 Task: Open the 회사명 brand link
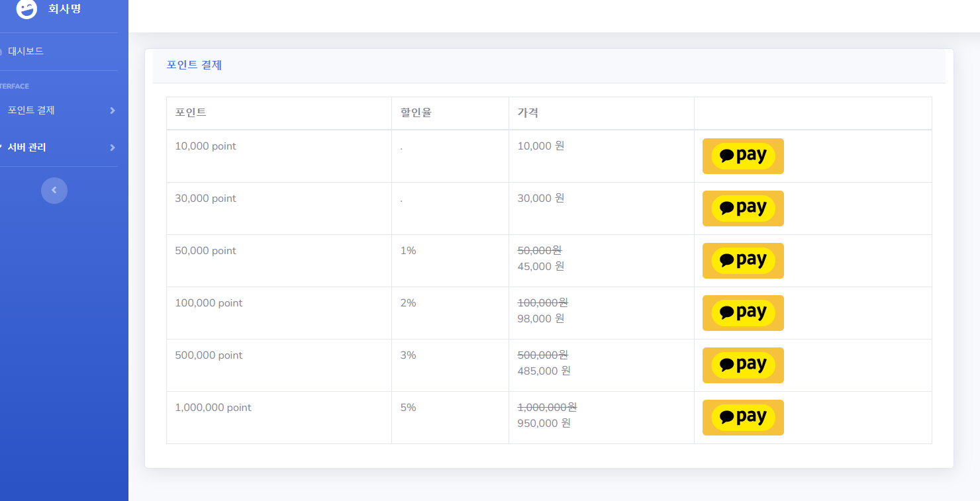64,9
